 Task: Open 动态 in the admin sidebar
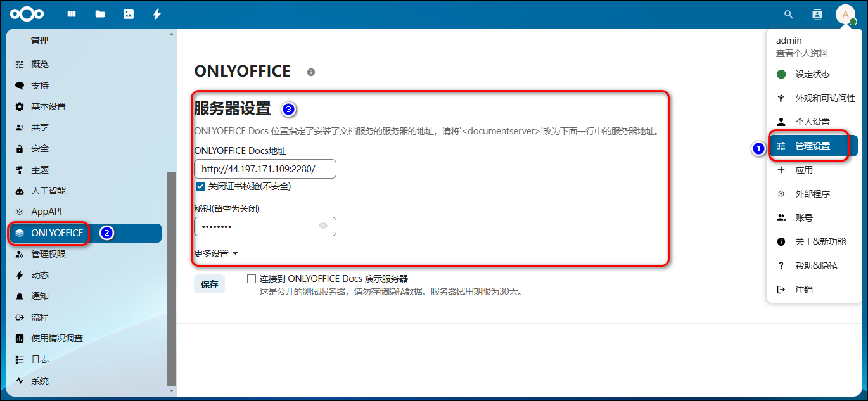86,275
